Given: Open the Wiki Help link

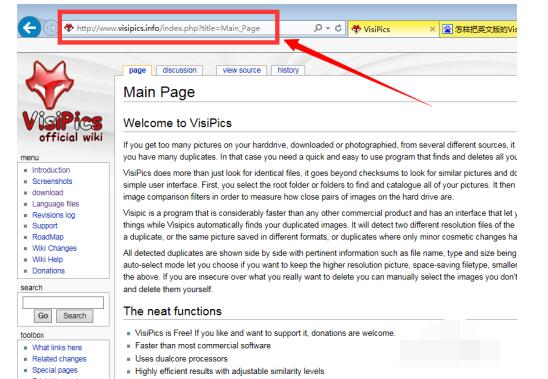Looking at the screenshot, I should click(x=48, y=259).
